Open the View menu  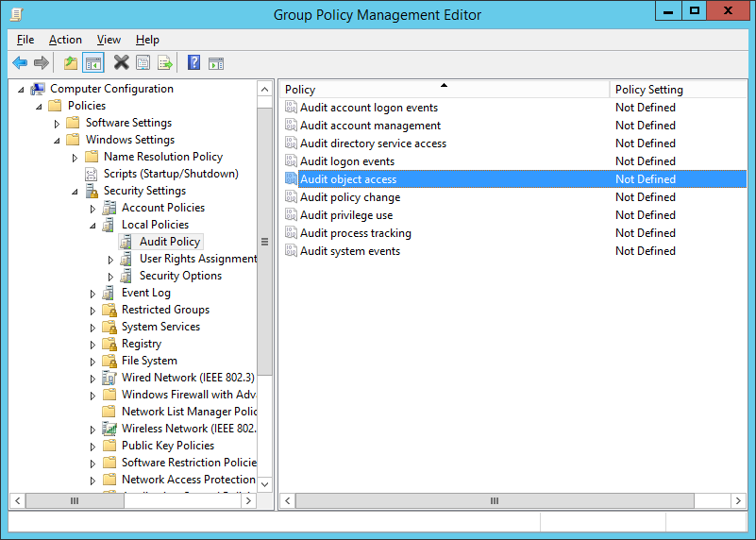click(109, 40)
